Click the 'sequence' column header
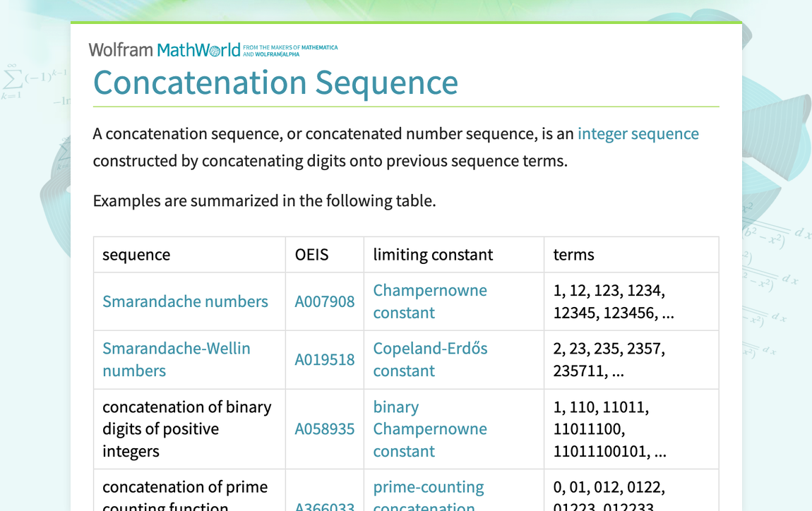 pos(136,255)
